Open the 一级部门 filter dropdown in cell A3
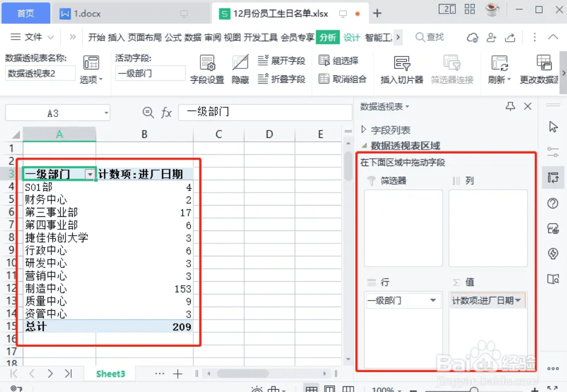Screen dimensions: 567x392 (x=90, y=175)
